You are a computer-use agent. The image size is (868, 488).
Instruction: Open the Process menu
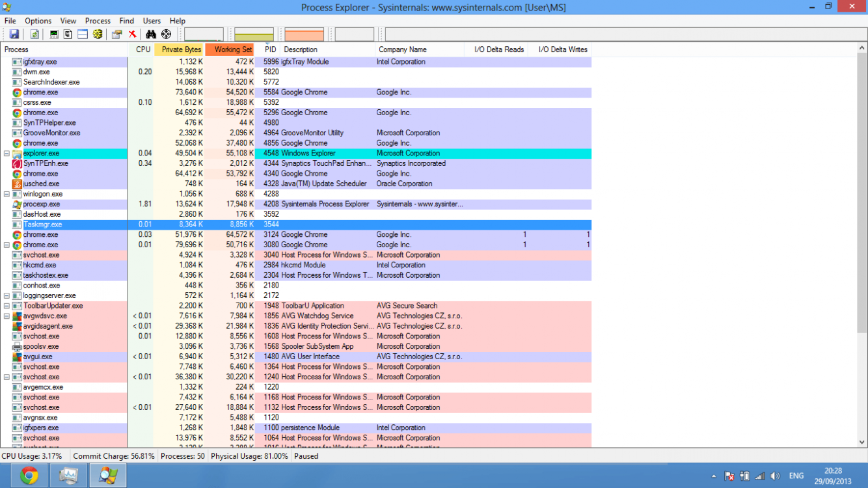click(98, 21)
